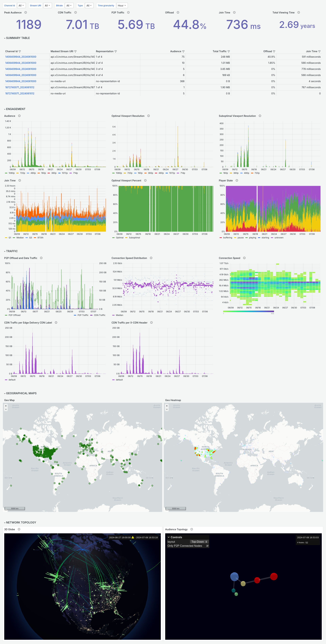Image resolution: width=326 pixels, height=644 pixels.
Task: Show info for Suboptimal Viewport Resolution panel
Action: pyautogui.click(x=260, y=116)
